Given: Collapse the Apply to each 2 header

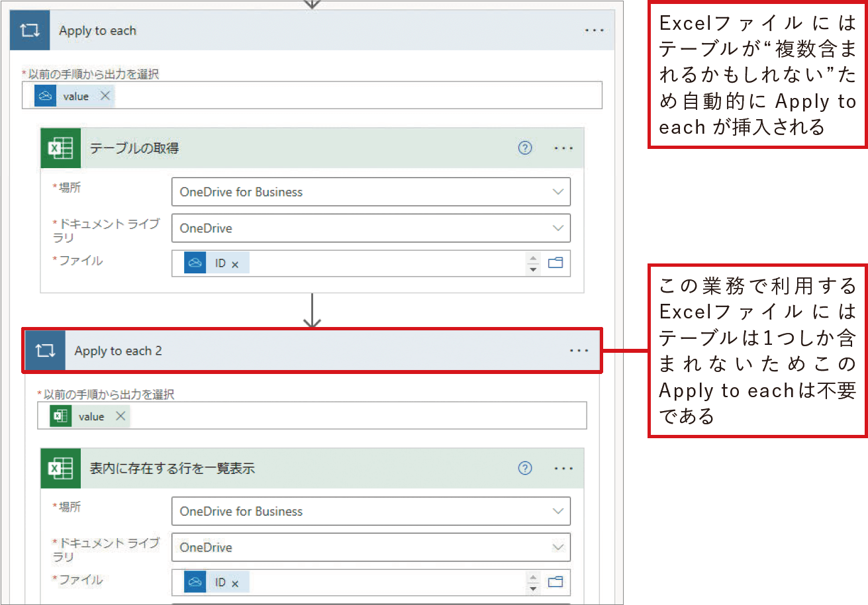Looking at the screenshot, I should 313,351.
